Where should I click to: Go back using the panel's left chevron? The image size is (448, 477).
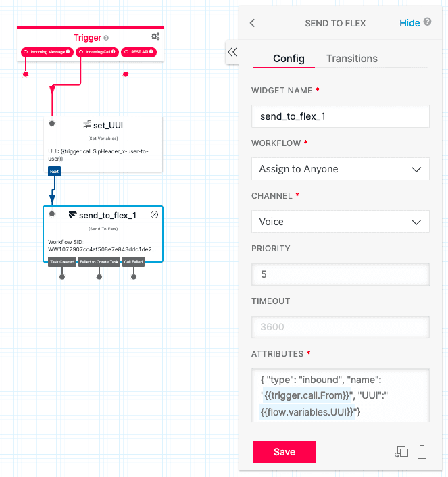253,23
